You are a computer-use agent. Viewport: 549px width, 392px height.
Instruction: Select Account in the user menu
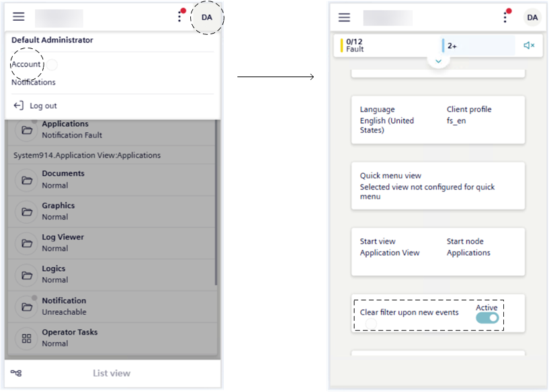click(26, 64)
